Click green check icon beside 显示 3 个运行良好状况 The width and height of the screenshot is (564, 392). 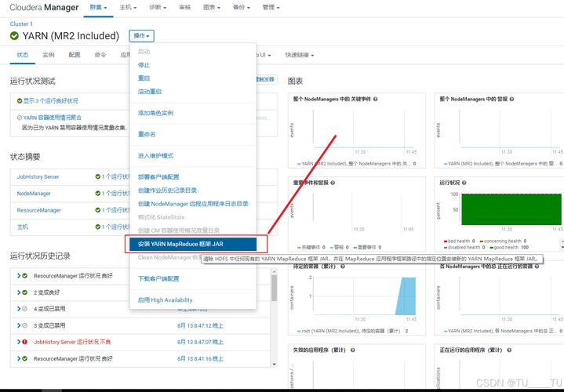(20, 101)
